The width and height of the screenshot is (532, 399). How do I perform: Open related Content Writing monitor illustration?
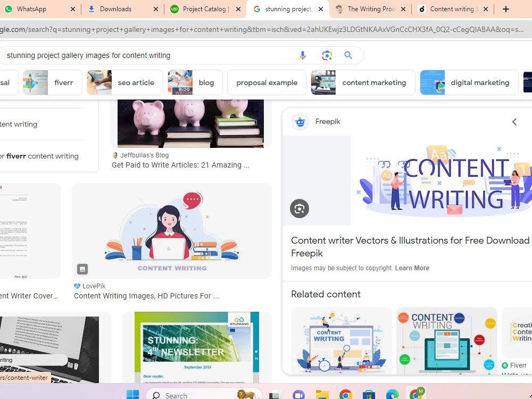[447, 340]
